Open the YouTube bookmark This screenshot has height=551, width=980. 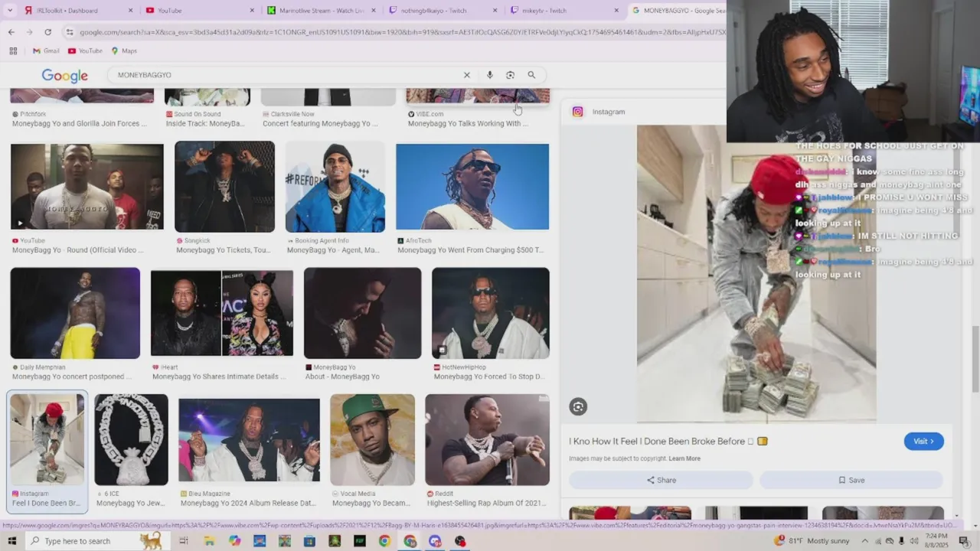(85, 51)
